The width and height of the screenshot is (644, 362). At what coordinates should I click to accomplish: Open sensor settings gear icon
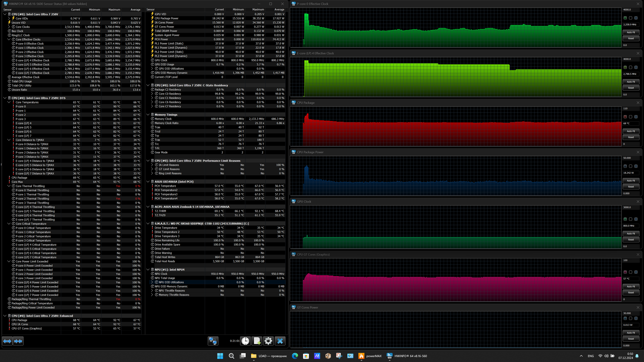pos(268,341)
